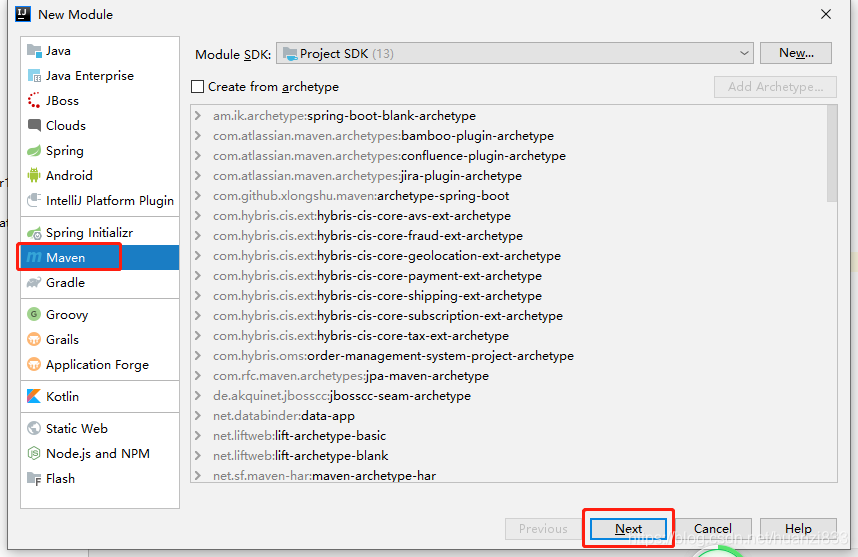858x557 pixels.
Task: Select Java Enterprise module type
Action: [x=100, y=76]
